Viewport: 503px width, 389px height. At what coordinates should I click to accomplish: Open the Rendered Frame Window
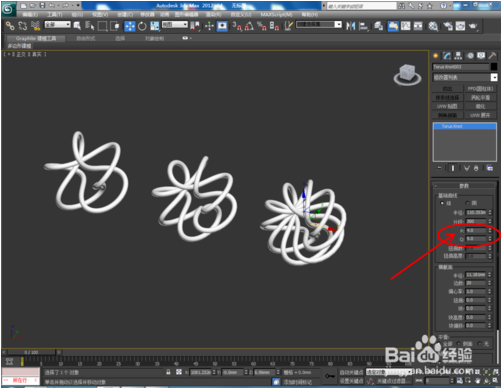pos(460,26)
